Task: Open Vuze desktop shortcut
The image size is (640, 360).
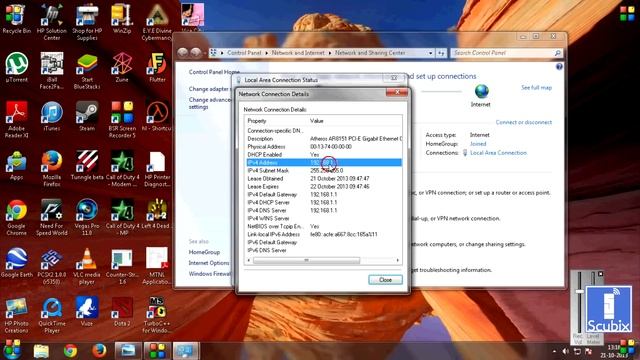Action: click(x=87, y=312)
